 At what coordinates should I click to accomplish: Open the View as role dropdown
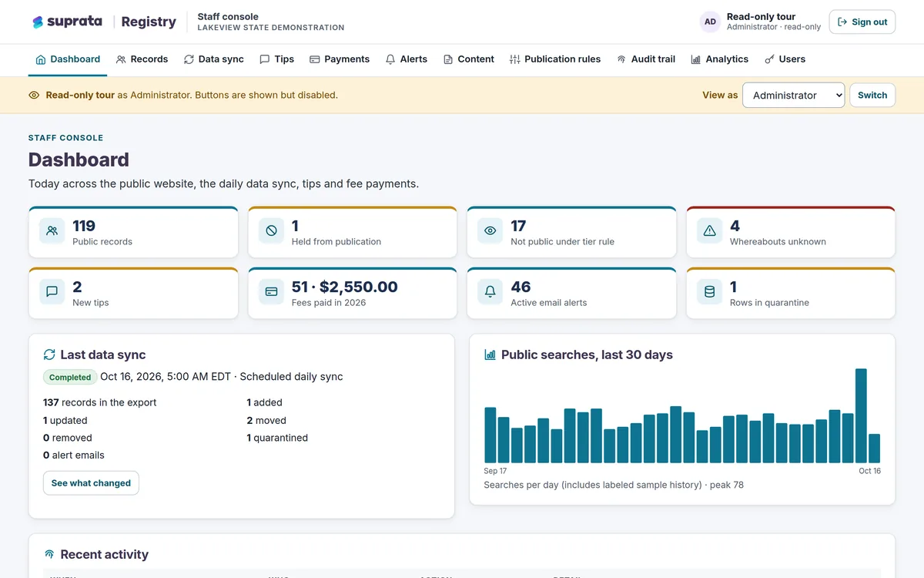pyautogui.click(x=793, y=96)
